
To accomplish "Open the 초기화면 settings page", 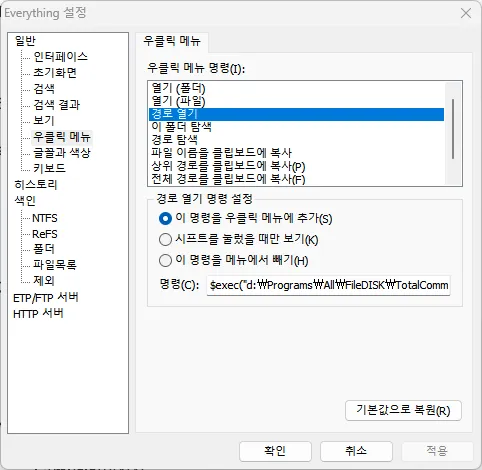I will click(55, 72).
